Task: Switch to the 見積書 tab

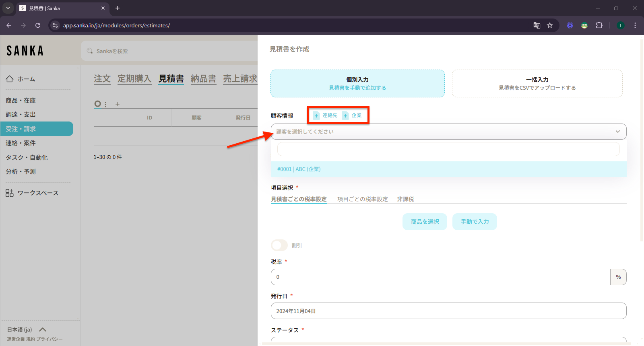Action: [171, 79]
